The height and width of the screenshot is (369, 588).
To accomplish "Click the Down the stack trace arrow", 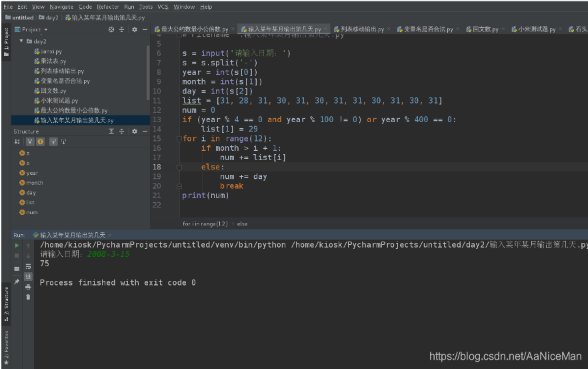I will [x=28, y=256].
